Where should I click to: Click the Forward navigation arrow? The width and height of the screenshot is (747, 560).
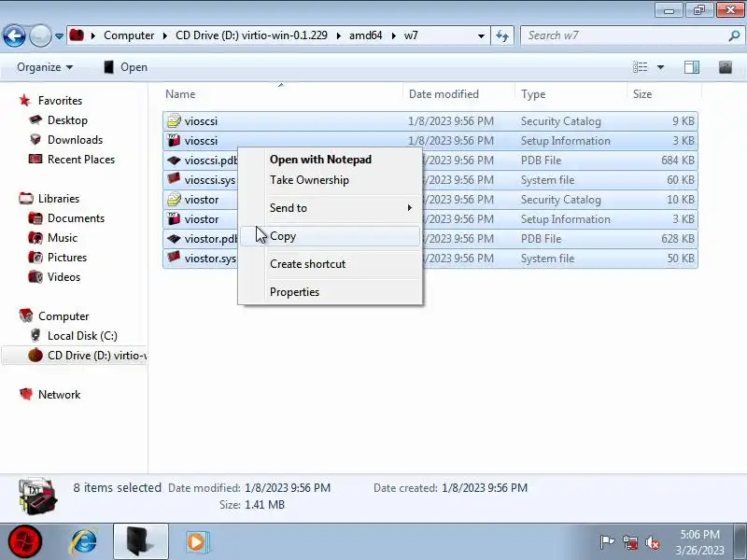40,35
